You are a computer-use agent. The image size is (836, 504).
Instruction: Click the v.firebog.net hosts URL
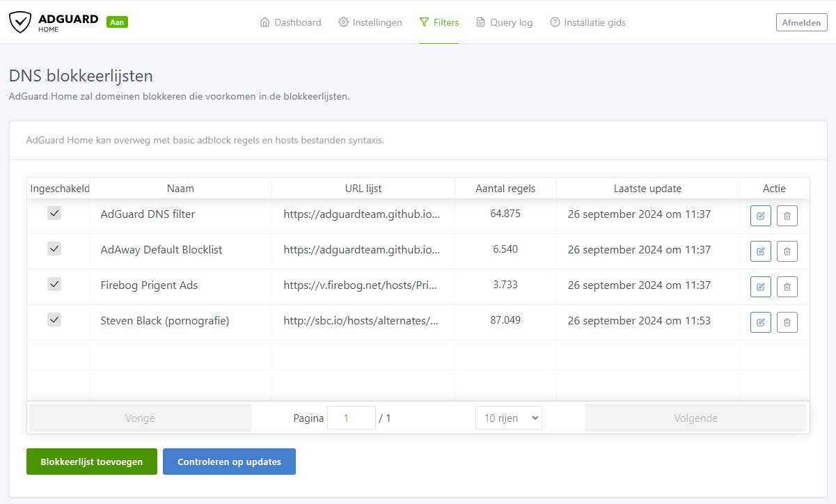pyautogui.click(x=361, y=285)
